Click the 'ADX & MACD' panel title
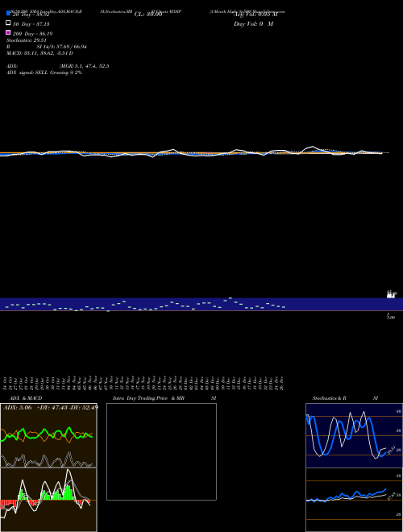 click(26, 398)
